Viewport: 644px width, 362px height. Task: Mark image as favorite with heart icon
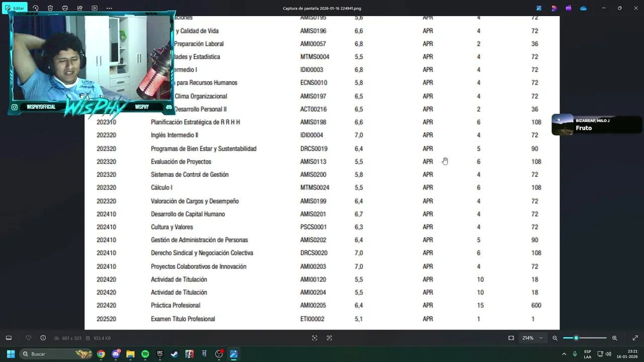coord(28,338)
